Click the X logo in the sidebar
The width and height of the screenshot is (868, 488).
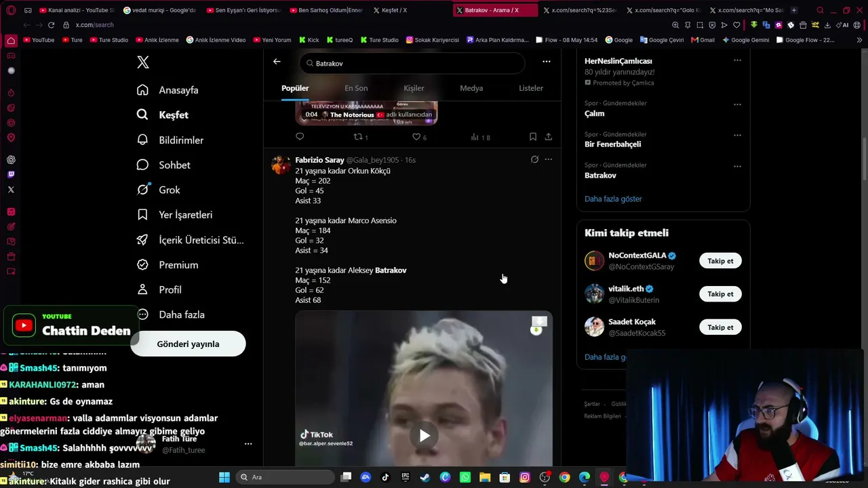pyautogui.click(x=142, y=62)
